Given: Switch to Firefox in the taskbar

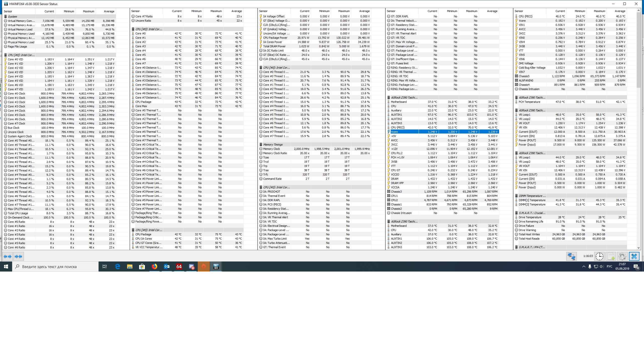Looking at the screenshot, I should click(x=154, y=267).
